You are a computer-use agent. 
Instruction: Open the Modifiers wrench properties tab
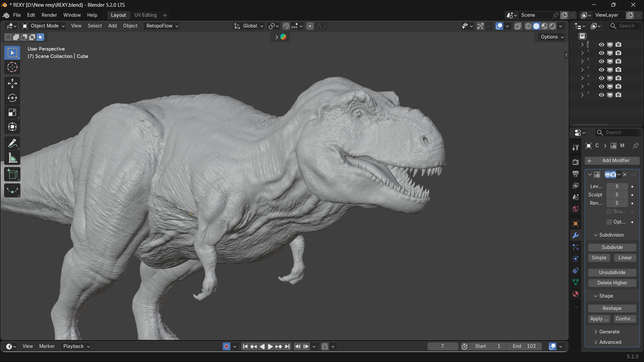point(576,235)
